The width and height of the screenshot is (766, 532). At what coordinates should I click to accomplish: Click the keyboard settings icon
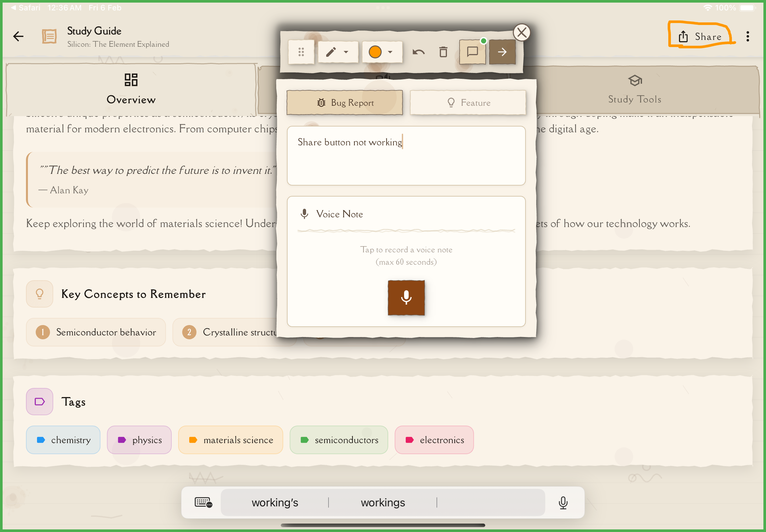pos(203,503)
